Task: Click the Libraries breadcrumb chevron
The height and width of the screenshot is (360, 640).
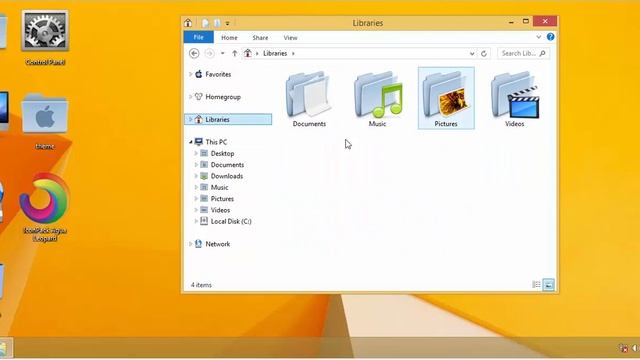Action: (293, 53)
